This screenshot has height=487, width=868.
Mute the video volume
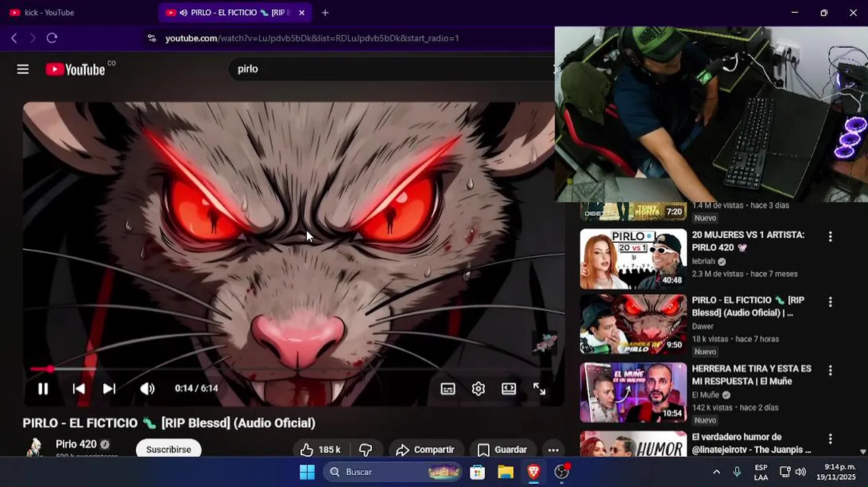pyautogui.click(x=147, y=389)
